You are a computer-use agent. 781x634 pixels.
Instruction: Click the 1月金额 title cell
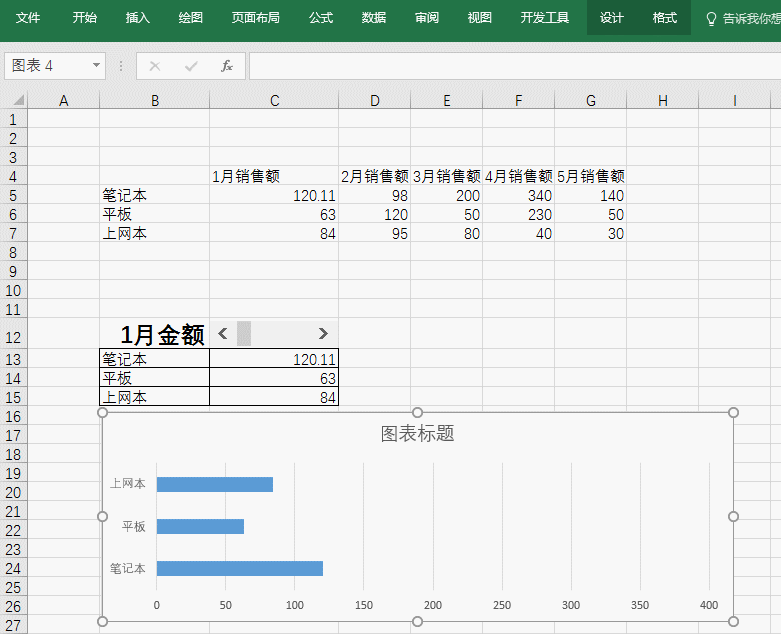[154, 334]
